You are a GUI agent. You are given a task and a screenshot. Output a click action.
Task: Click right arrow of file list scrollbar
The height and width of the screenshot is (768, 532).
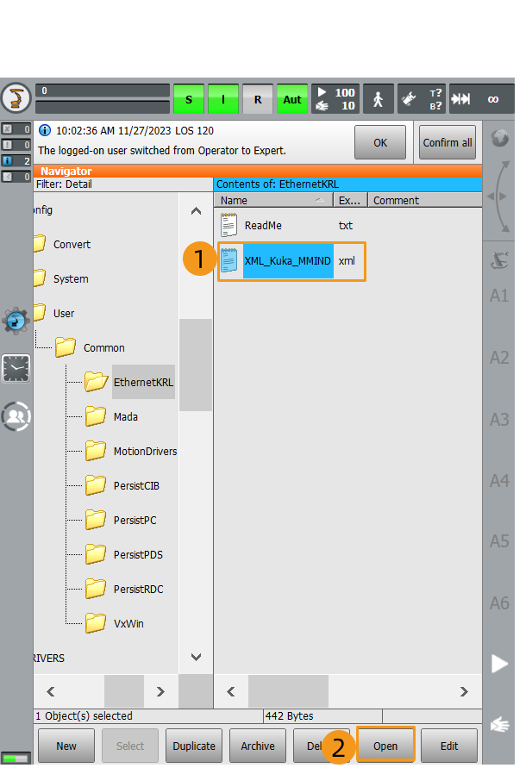point(464,691)
